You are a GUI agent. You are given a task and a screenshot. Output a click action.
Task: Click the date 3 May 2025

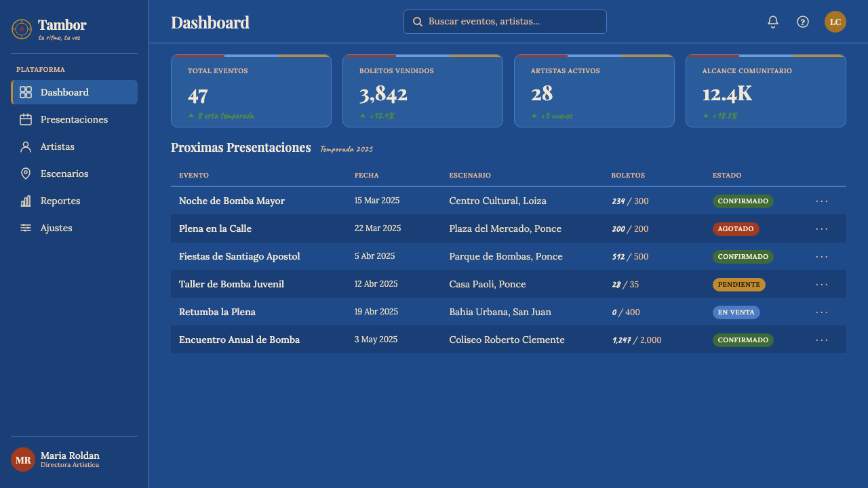tap(376, 340)
